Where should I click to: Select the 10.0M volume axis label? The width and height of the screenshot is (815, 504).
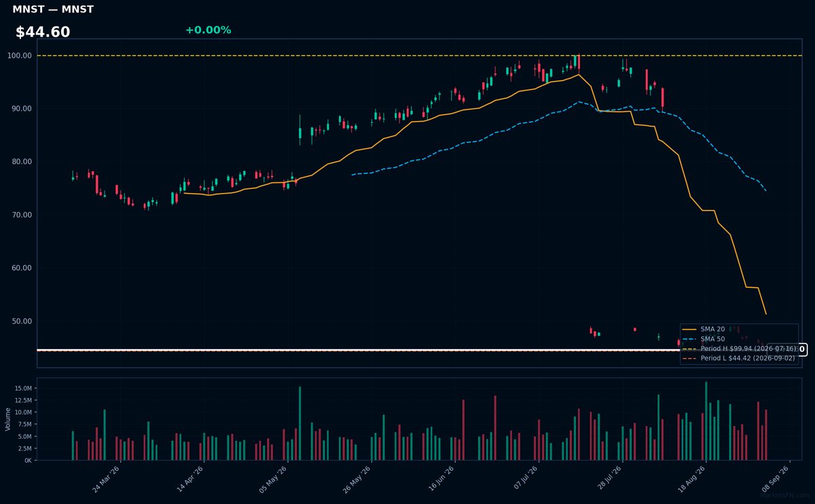23,412
